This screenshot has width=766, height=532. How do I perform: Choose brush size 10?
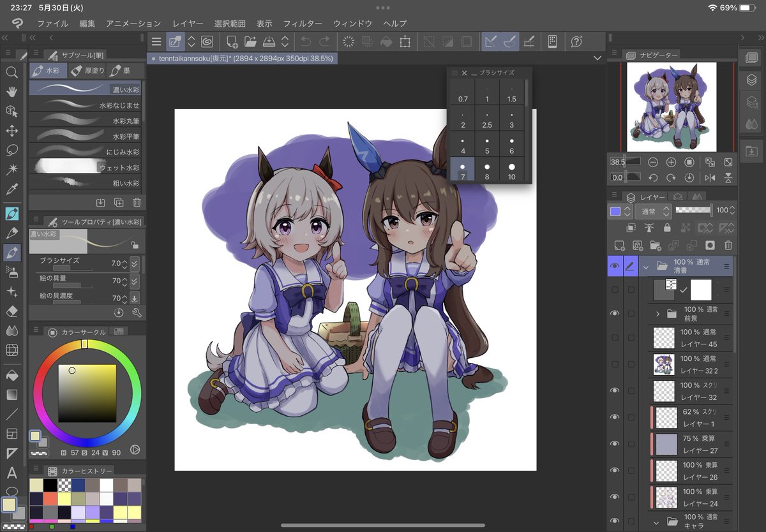[511, 170]
